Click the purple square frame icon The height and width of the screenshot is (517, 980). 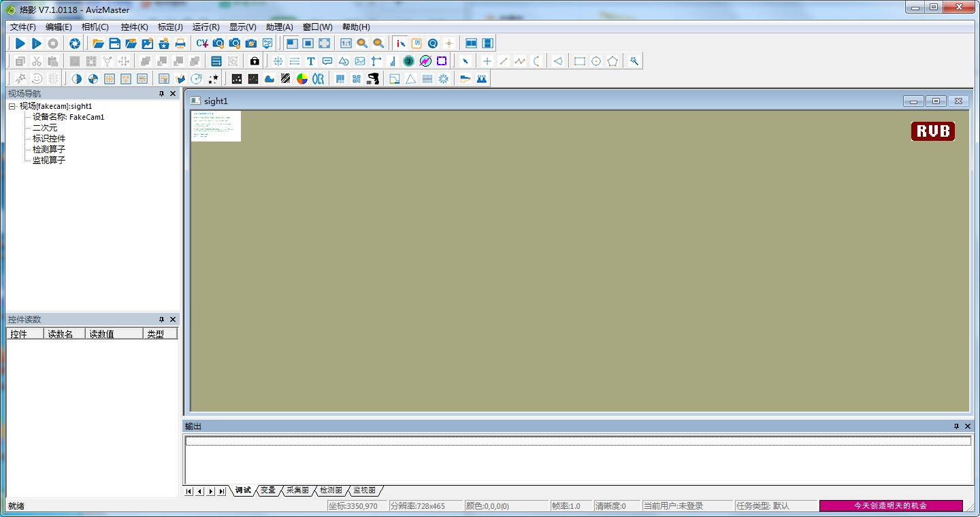tap(442, 61)
